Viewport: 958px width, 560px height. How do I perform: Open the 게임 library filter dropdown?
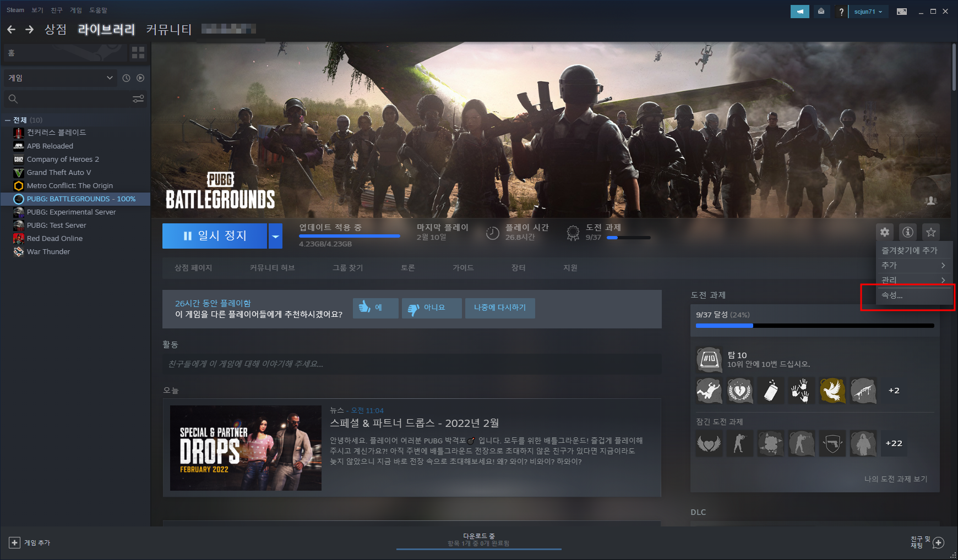tap(60, 78)
